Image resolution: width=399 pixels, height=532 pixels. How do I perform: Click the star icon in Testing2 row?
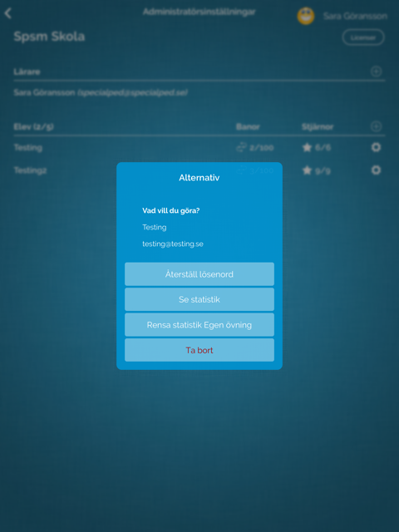[307, 170]
